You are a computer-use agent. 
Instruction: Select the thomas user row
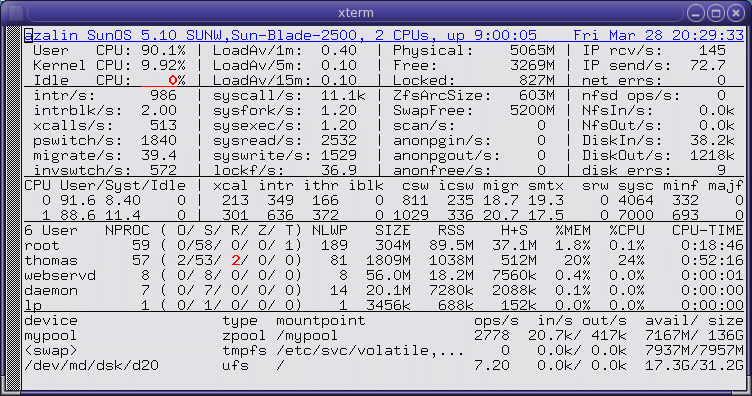384,261
